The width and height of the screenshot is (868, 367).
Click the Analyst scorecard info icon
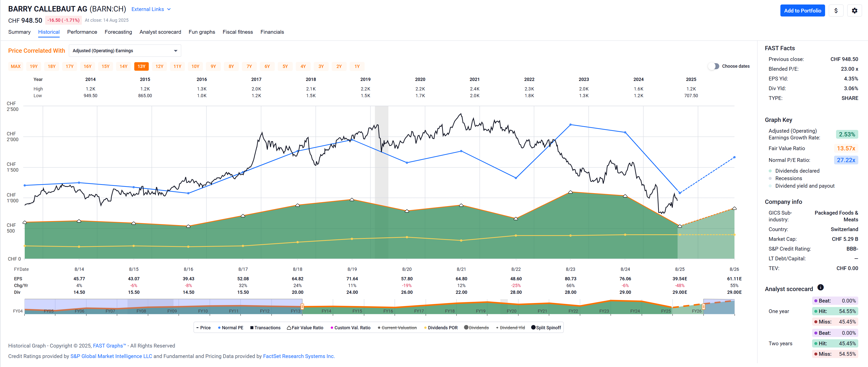click(821, 287)
